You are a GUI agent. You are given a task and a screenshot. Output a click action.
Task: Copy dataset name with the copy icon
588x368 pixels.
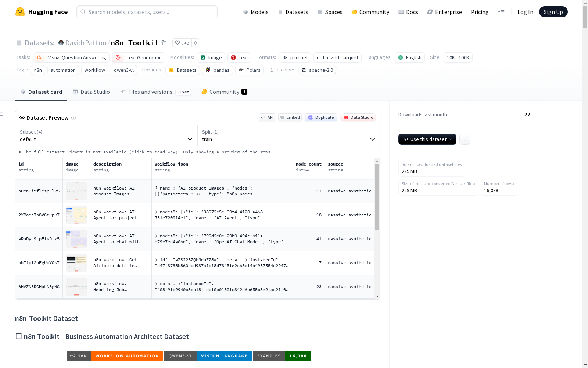point(164,43)
